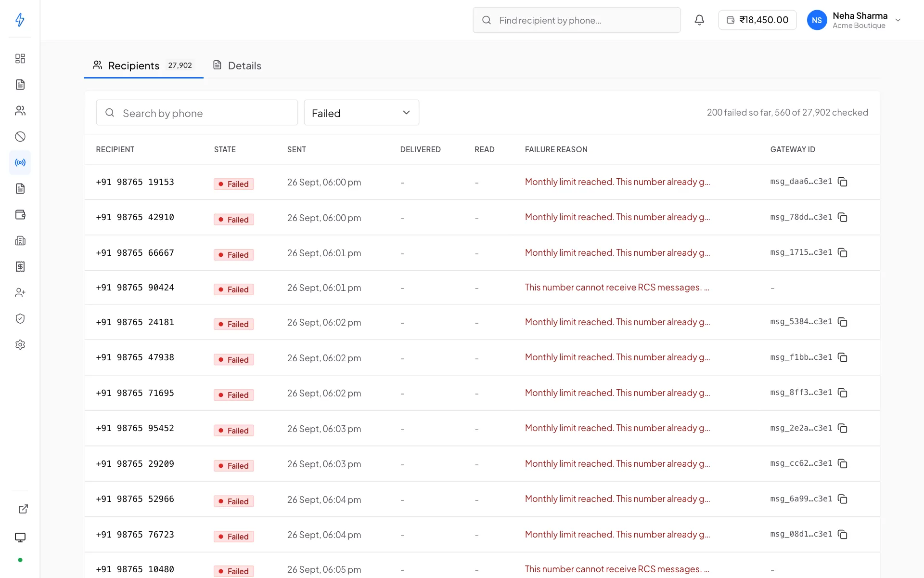Image resolution: width=924 pixels, height=578 pixels.
Task: Select the Recipients tab
Action: pyautogui.click(x=143, y=66)
